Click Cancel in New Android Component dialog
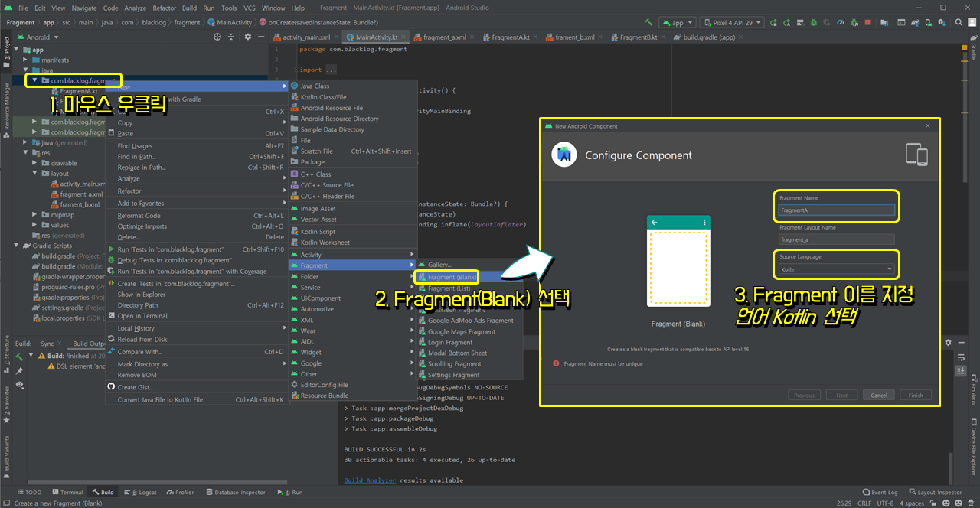980x508 pixels. 879,395
